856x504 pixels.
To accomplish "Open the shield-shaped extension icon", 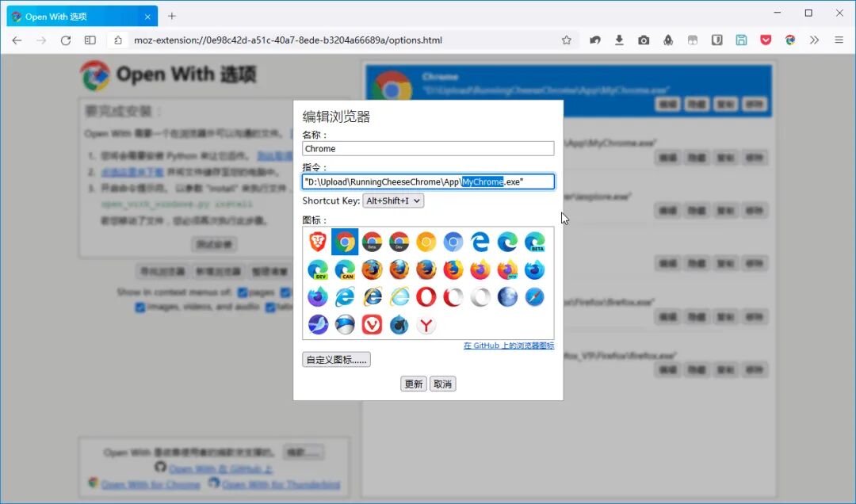I will (x=717, y=40).
